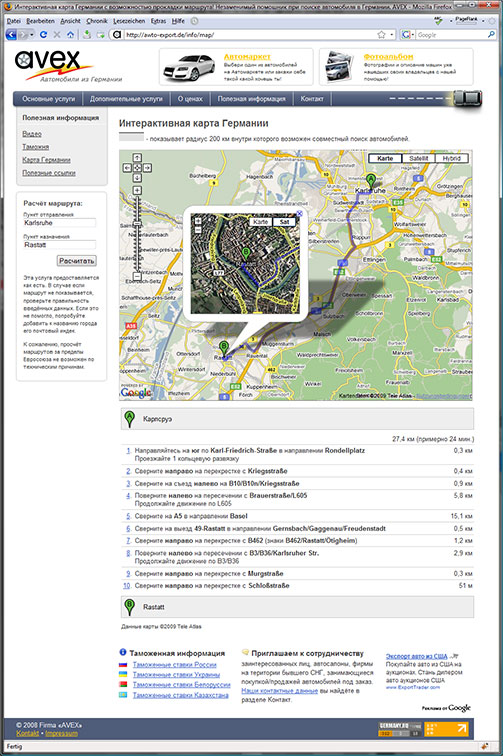This screenshot has height=756, width=503.
Task: Open the Автомаркет link
Action: 247,57
